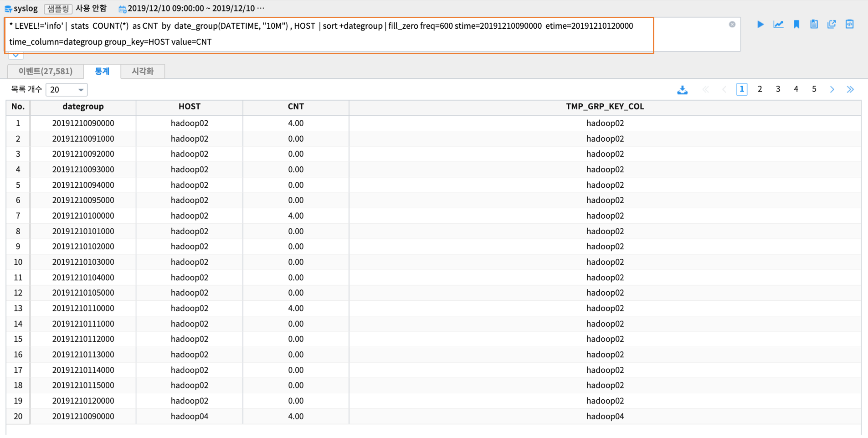Click the CNT column header
The height and width of the screenshot is (438, 868).
click(296, 107)
